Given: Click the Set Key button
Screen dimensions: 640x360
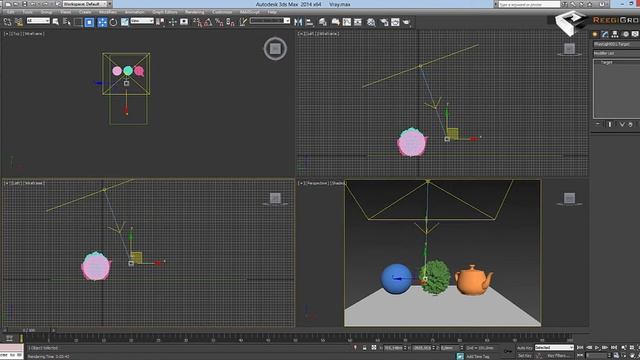Looking at the screenshot, I should [524, 356].
